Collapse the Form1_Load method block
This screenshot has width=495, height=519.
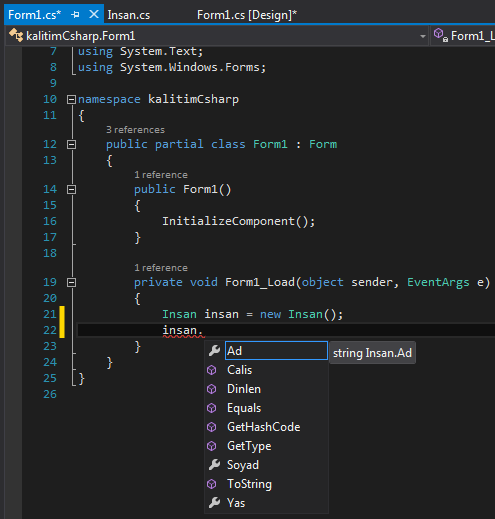(71, 282)
